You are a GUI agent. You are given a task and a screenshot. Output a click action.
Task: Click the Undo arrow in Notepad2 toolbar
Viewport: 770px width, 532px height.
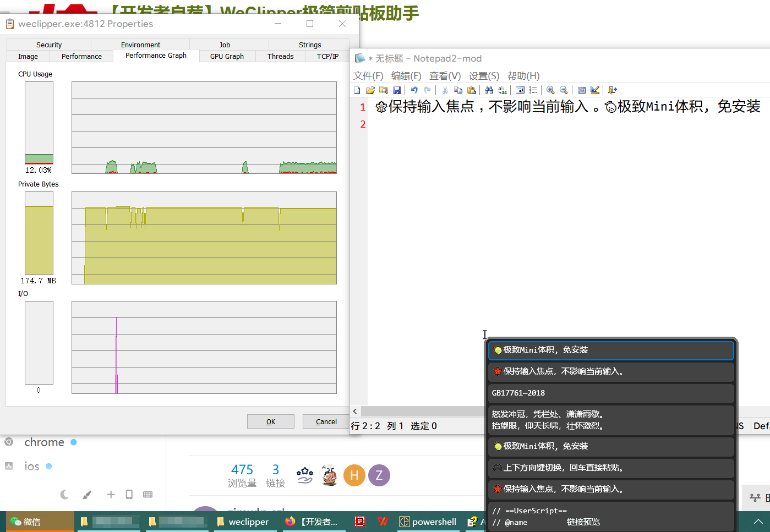click(x=414, y=90)
